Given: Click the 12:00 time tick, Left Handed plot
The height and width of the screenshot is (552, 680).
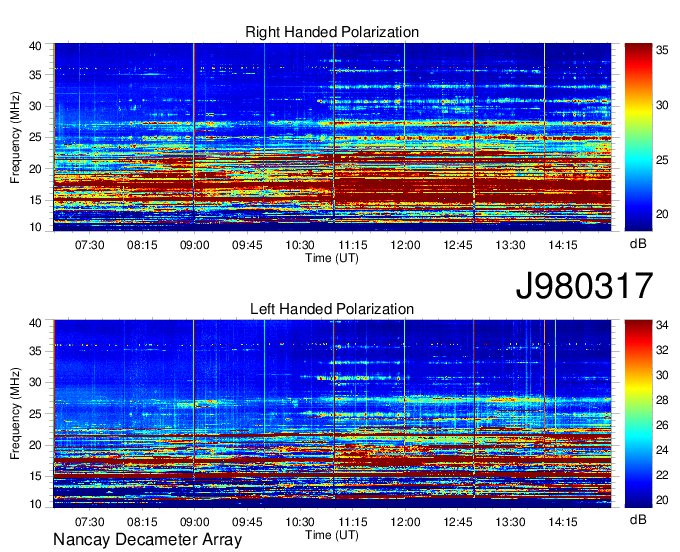Looking at the screenshot, I should (405, 522).
